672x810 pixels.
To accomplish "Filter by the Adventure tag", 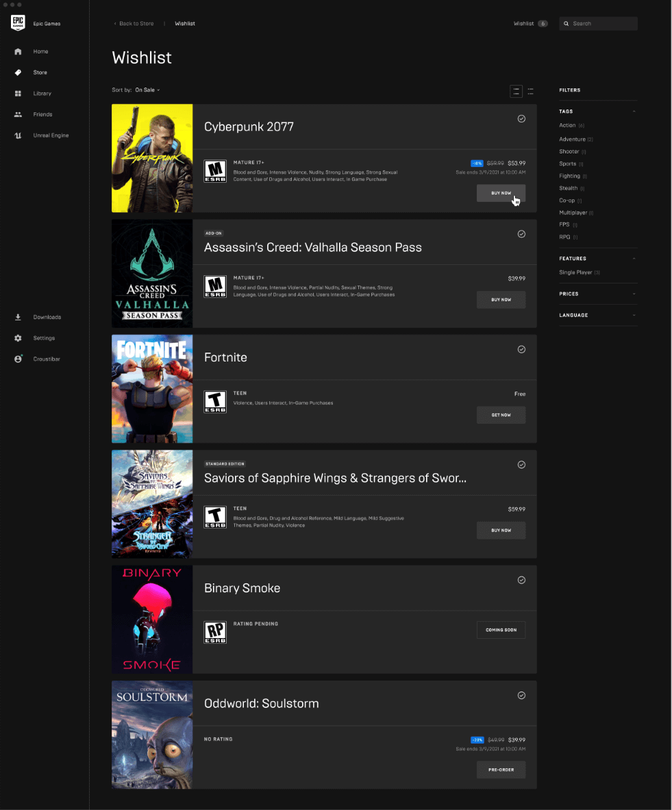I will (x=572, y=139).
